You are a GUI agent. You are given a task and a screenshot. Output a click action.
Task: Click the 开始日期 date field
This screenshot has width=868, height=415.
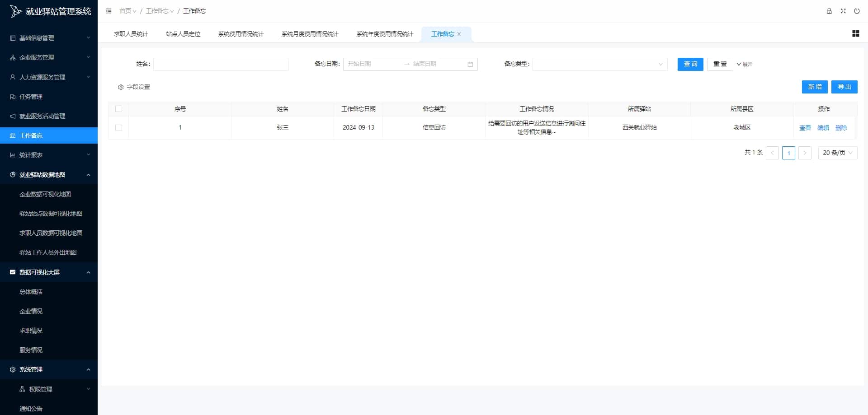point(373,64)
